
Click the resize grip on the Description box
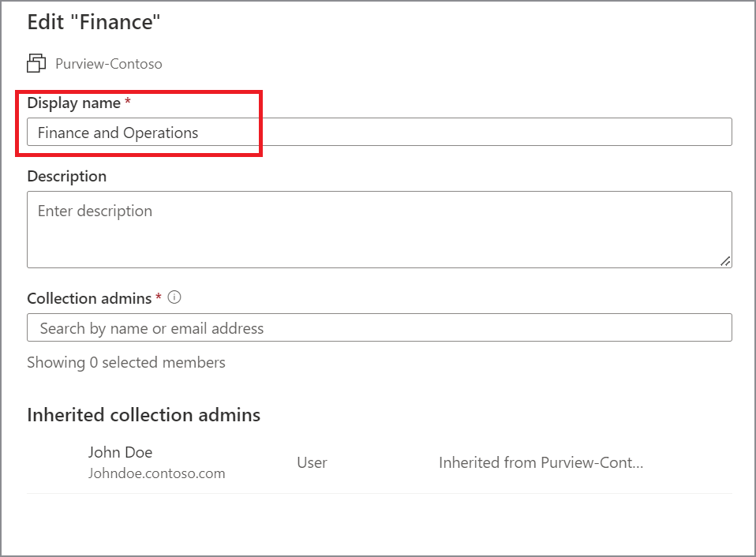[726, 261]
